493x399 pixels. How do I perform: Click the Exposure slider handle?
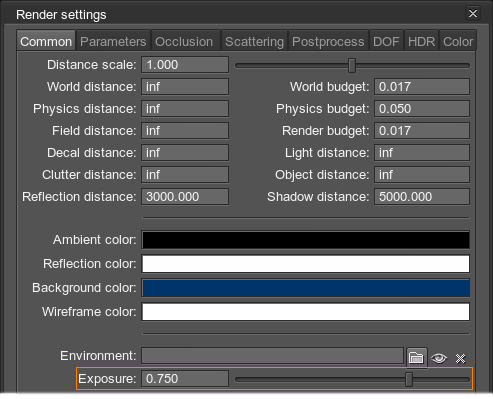[x=409, y=379]
